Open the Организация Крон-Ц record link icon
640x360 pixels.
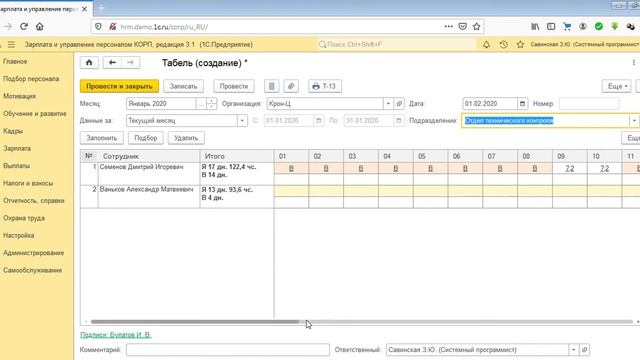[x=399, y=104]
